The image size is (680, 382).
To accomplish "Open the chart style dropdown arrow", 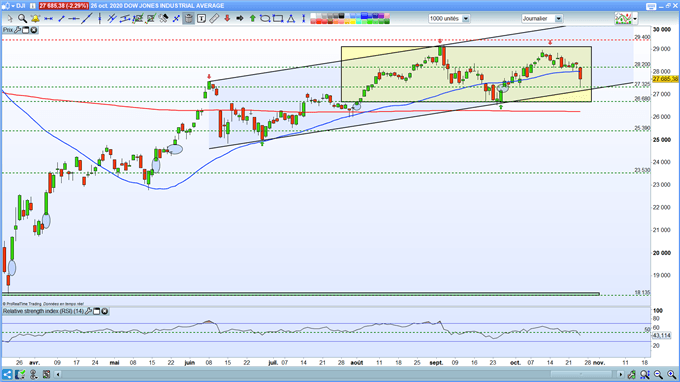I will click(x=635, y=19).
